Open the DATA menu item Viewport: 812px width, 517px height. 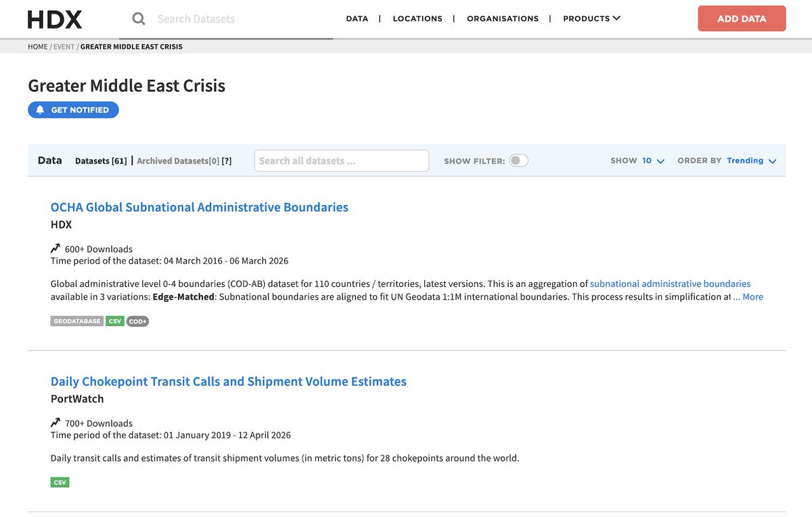click(x=357, y=19)
